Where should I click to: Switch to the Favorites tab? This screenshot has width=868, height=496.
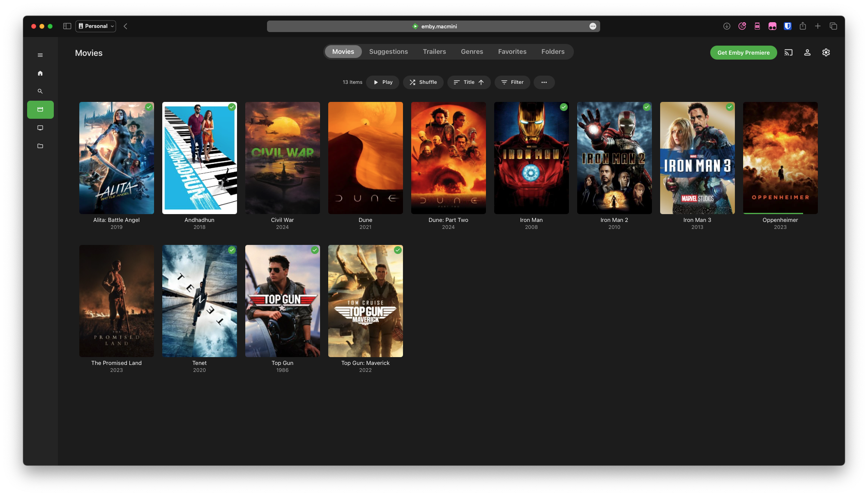pos(512,52)
